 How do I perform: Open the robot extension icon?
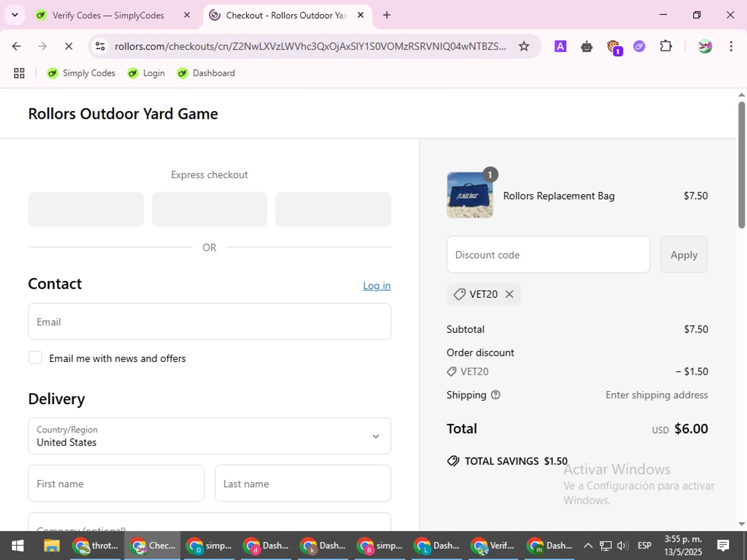587,46
